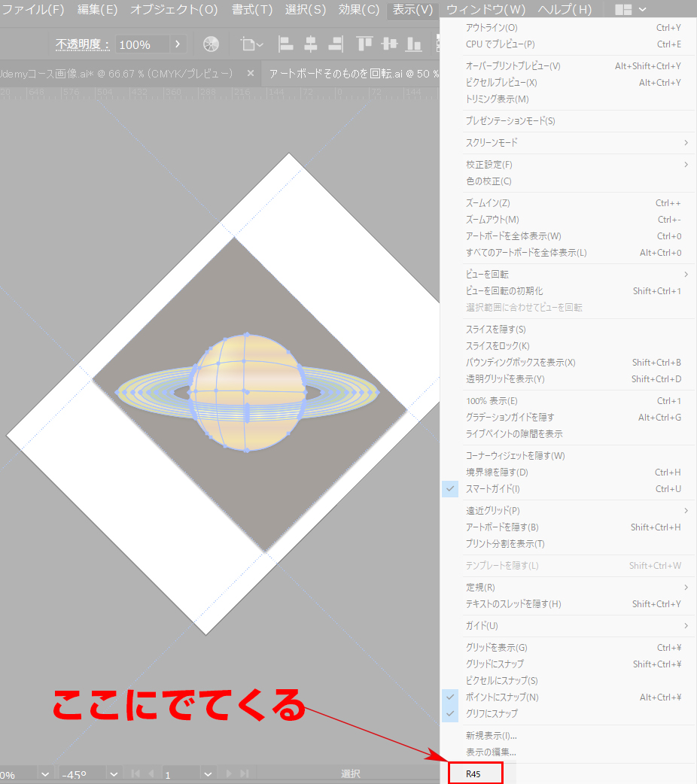This screenshot has height=784, width=697.
Task: Go to next artboard arrow
Action: 229,773
